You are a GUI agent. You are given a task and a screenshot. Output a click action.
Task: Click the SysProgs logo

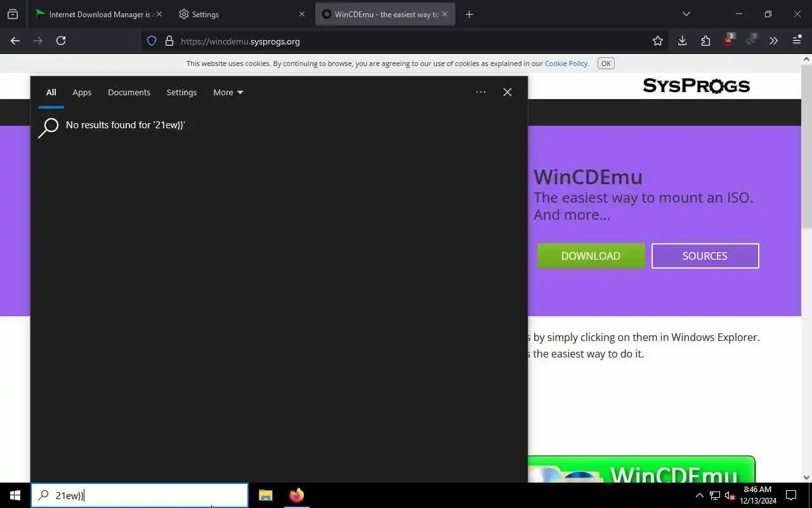coord(696,86)
